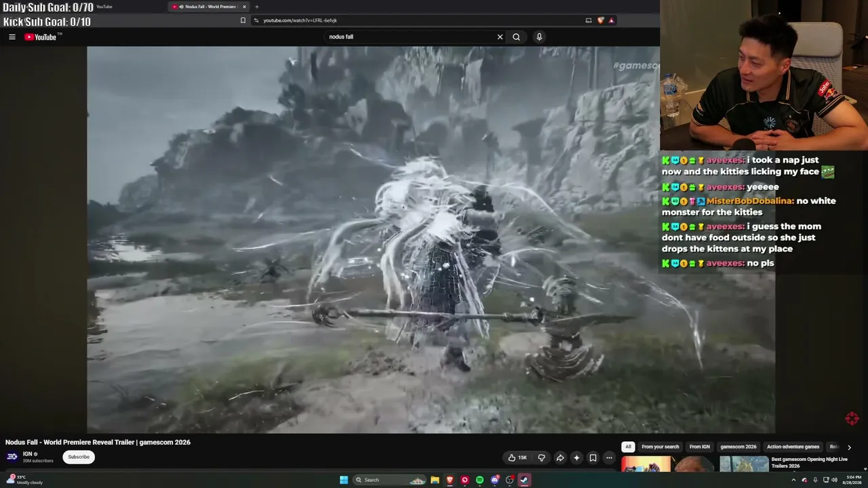Start voice search with microphone
The height and width of the screenshot is (488, 868).
tap(539, 37)
